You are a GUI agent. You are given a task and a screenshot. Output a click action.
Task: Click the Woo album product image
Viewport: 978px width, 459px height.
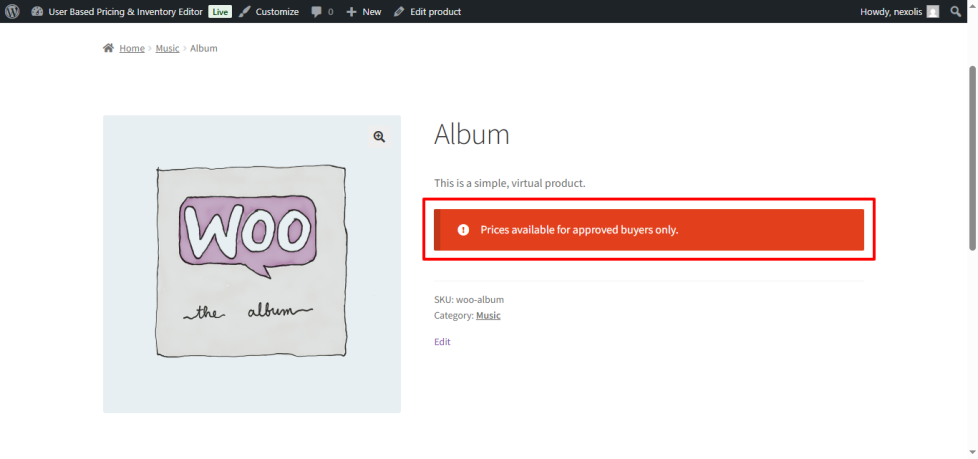[251, 263]
